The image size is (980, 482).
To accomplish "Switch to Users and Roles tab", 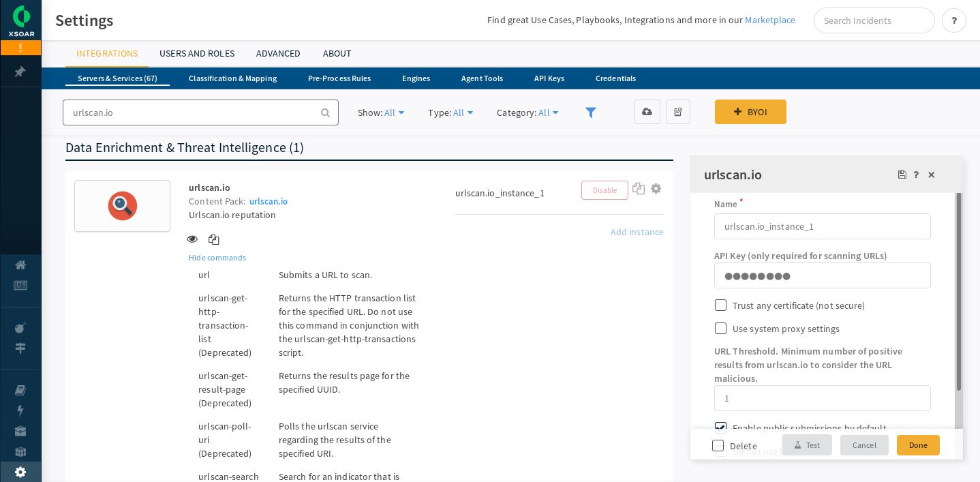I will (197, 53).
